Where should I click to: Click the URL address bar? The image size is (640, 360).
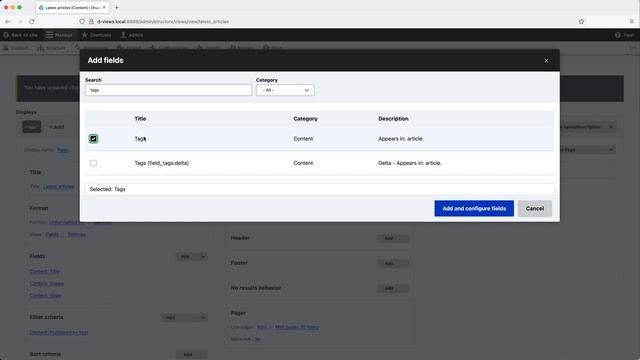[x=327, y=21]
